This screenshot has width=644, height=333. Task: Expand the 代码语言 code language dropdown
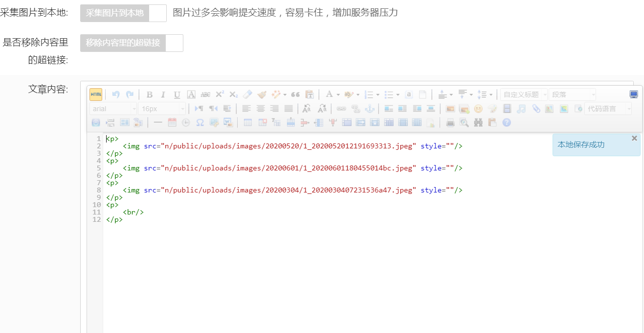pyautogui.click(x=607, y=109)
